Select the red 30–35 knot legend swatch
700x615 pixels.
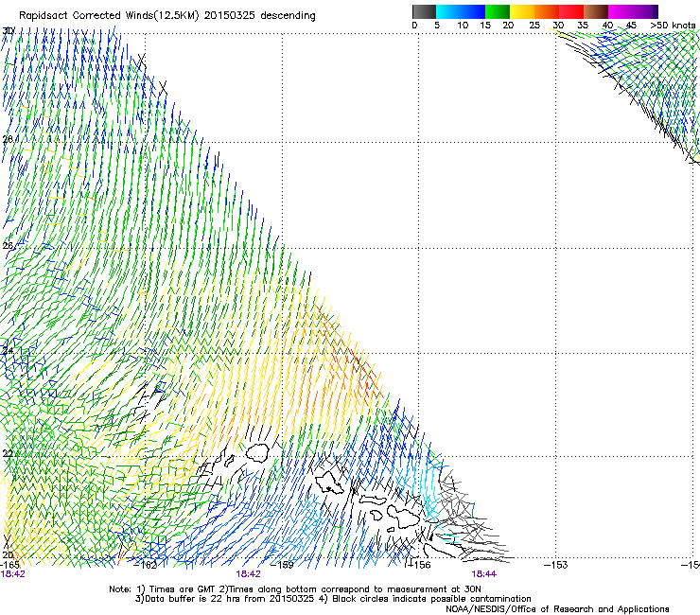pos(571,11)
